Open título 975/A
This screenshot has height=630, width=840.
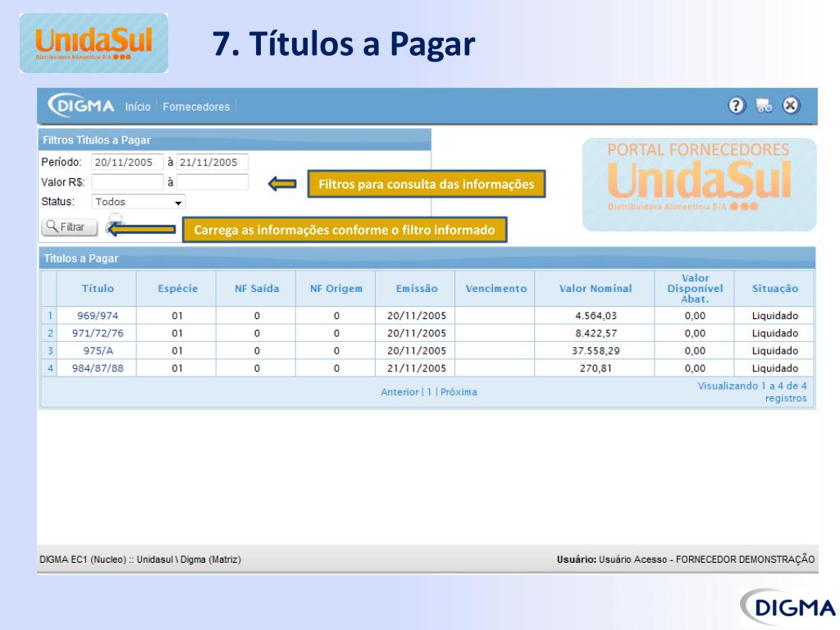pos(98,351)
